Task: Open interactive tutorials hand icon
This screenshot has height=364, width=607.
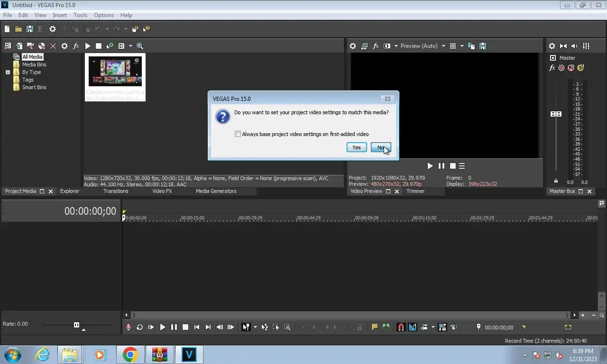Action: click(135, 29)
